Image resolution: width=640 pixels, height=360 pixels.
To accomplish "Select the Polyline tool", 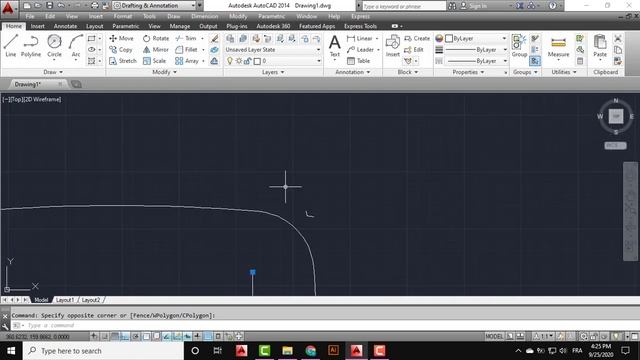I will coord(31,45).
